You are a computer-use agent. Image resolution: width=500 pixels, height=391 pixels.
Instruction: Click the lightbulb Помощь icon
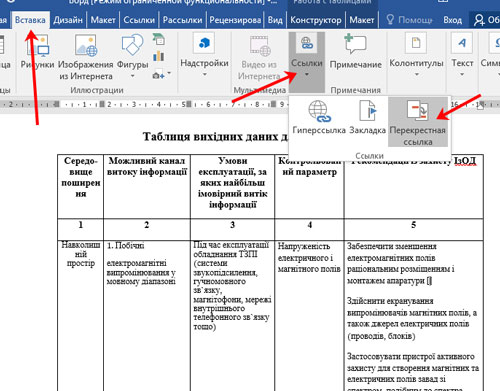pos(390,20)
